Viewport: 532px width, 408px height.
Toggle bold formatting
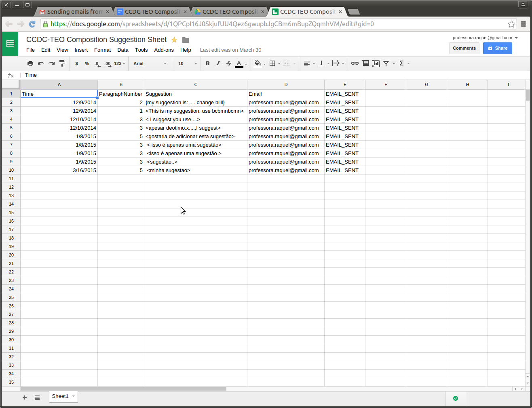[x=208, y=63]
